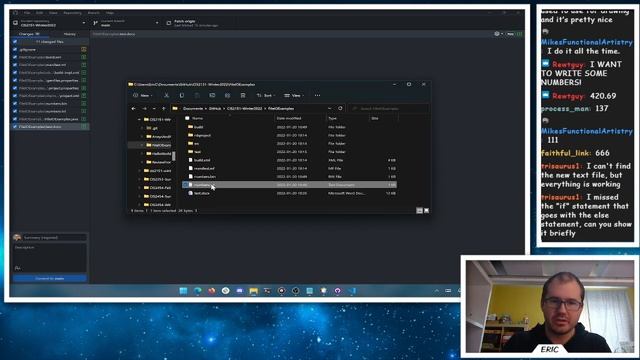Sort by the Date modified column header
Image resolution: width=640 pixels, height=360 pixels.
point(289,118)
